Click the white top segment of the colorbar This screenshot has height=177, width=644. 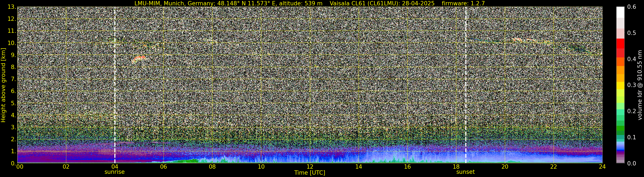tap(620, 12)
